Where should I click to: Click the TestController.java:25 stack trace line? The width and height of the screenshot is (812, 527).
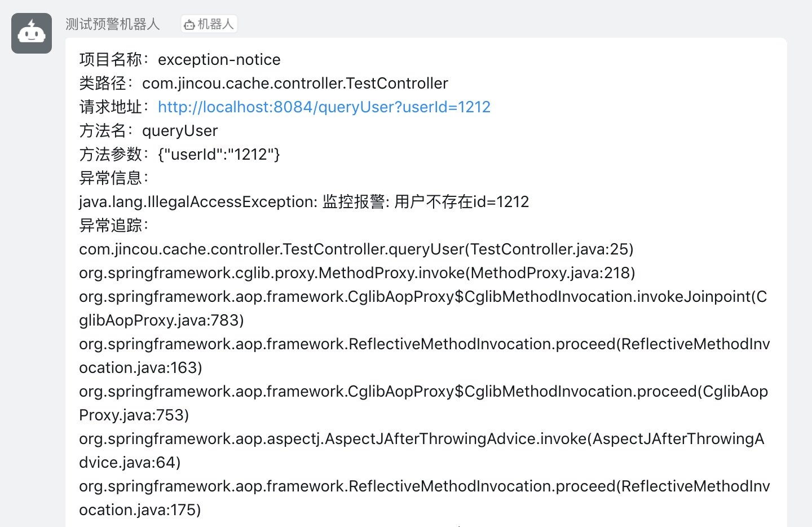(x=356, y=249)
